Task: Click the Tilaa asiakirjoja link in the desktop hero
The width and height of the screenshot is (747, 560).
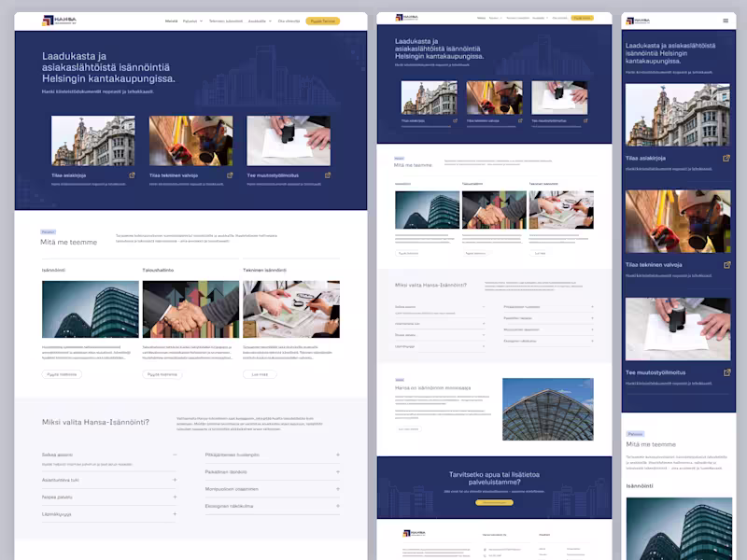Action: tap(68, 175)
